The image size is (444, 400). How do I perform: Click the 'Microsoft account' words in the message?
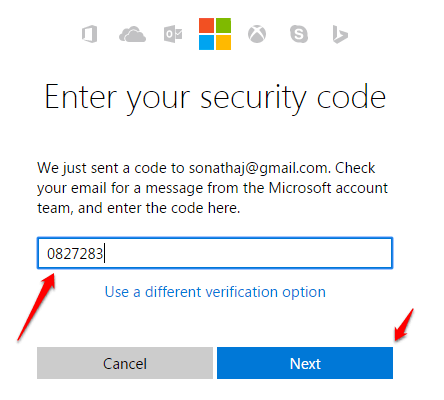(328, 188)
